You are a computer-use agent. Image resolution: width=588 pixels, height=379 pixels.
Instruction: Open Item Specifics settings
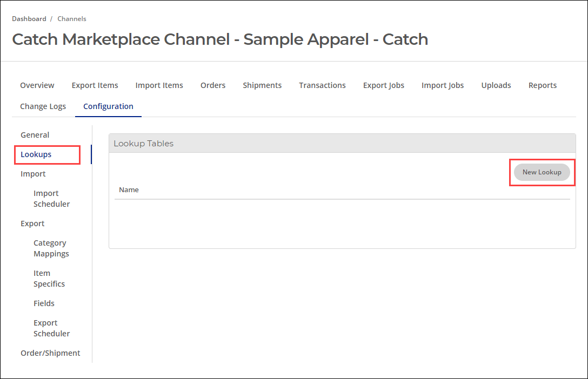click(x=49, y=279)
